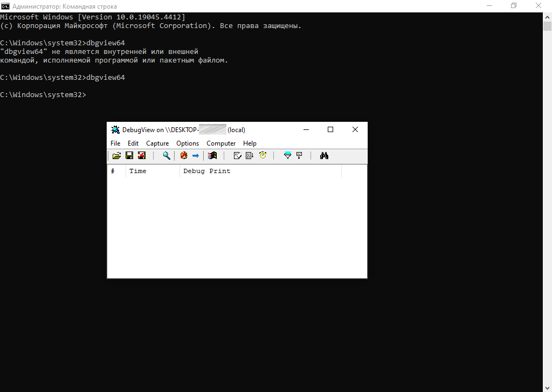Toggle clock time display using the clock icon
The height and width of the screenshot is (392, 552).
coord(263,156)
